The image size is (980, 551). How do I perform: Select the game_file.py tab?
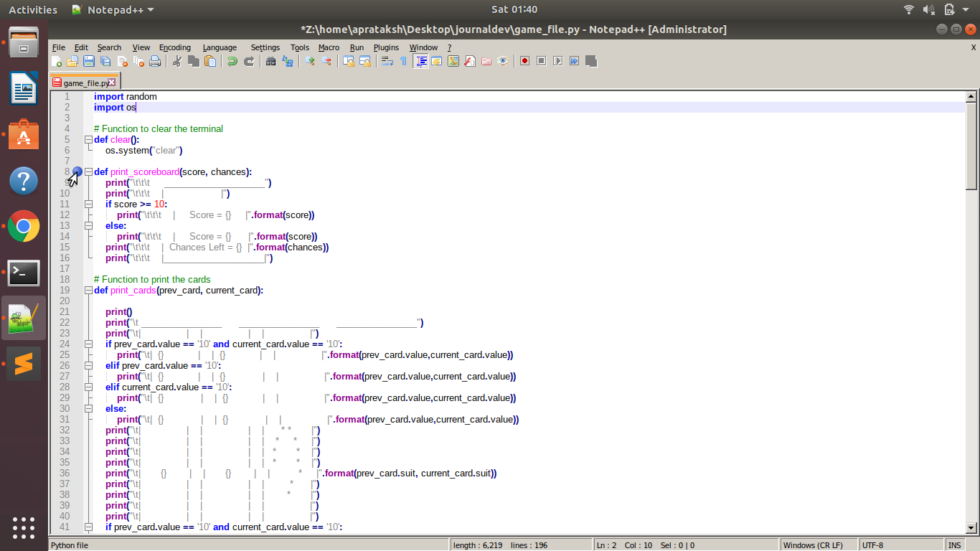pyautogui.click(x=79, y=82)
